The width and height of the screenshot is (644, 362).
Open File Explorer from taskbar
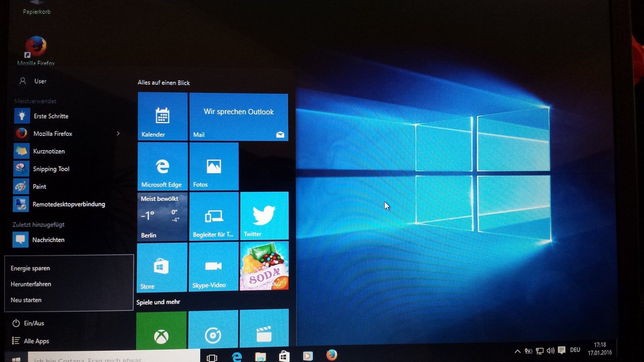pos(260,357)
